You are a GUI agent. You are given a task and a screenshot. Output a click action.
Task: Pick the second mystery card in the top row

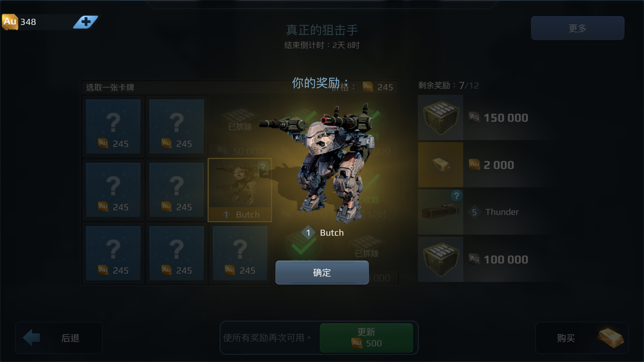click(176, 126)
